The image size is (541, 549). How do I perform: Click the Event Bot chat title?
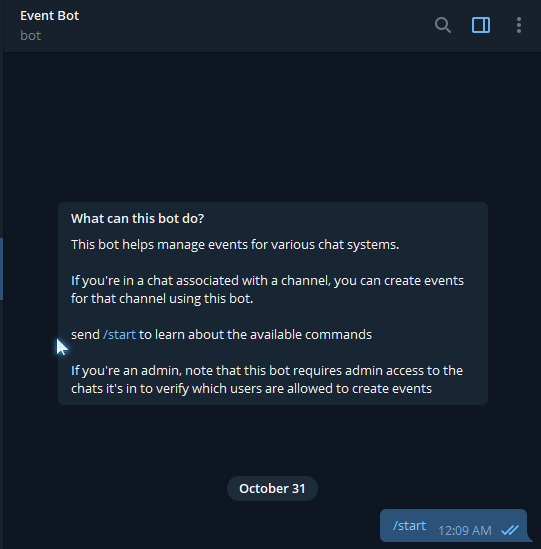click(50, 16)
